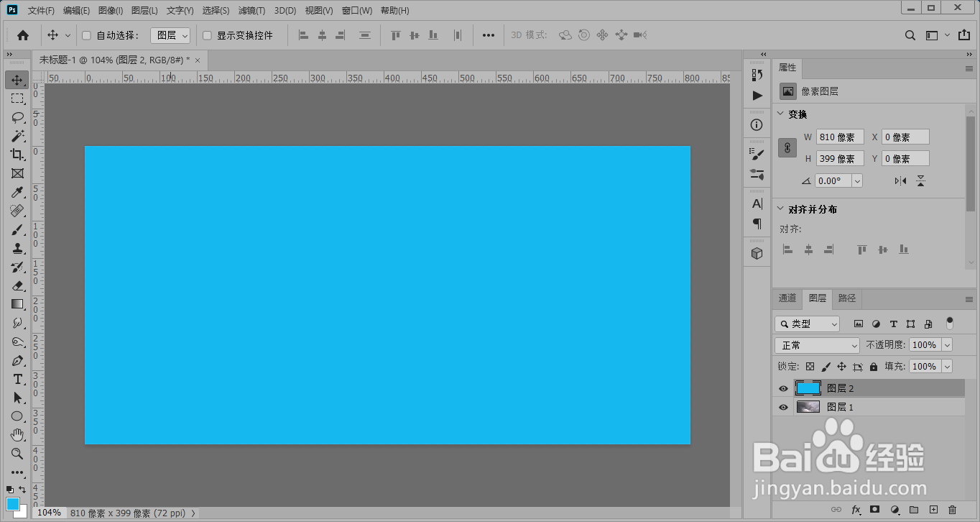Screen dimensions: 980x522
Task: Select the History Brush tool
Action: [17, 267]
